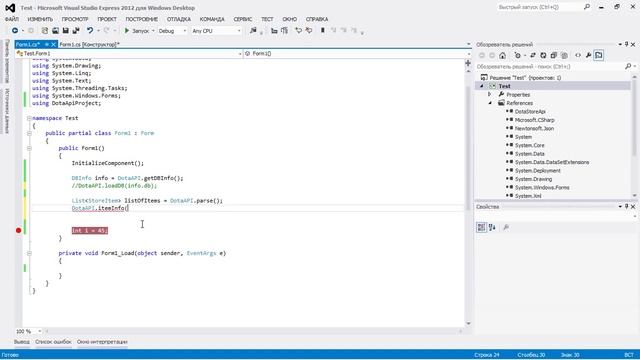Click the Save All toolbar icon
This screenshot has height=360, width=640.
point(76,31)
